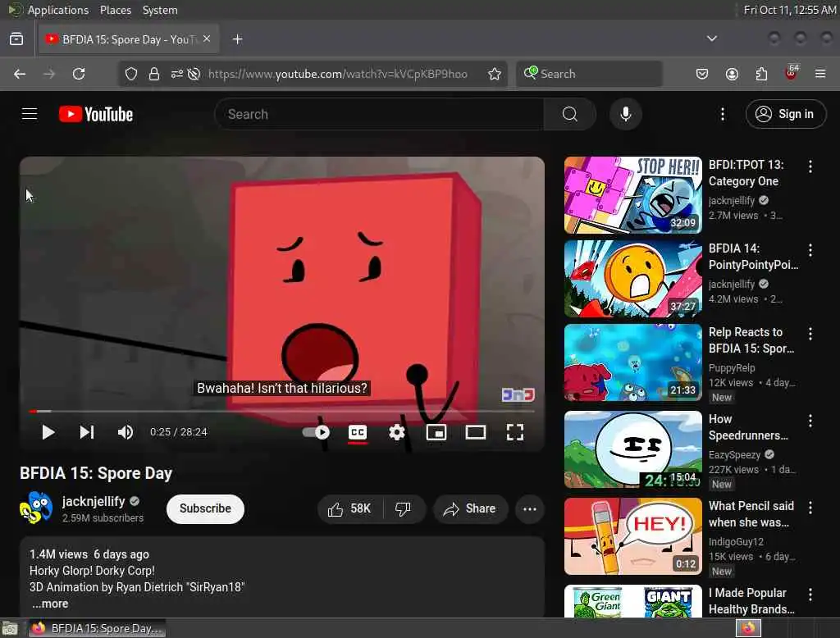The height and width of the screenshot is (638, 840).
Task: Open extensions puzzle icon
Action: click(761, 74)
